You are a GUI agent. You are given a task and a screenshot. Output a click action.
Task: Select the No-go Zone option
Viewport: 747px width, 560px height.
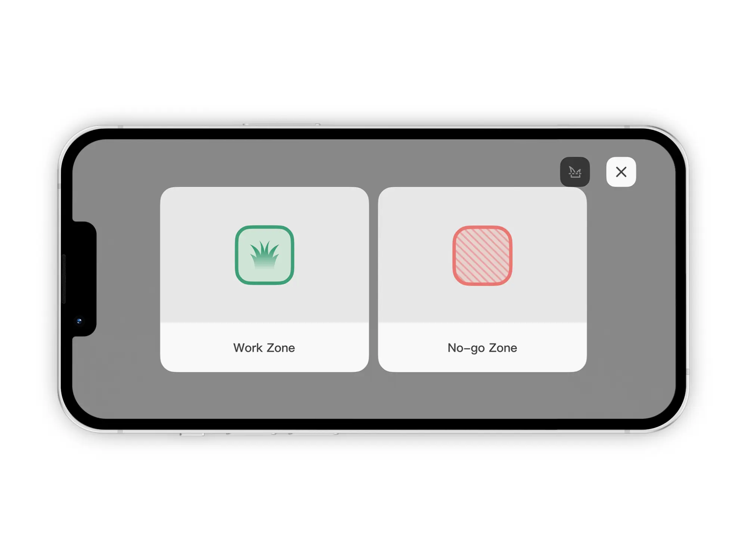pyautogui.click(x=482, y=279)
